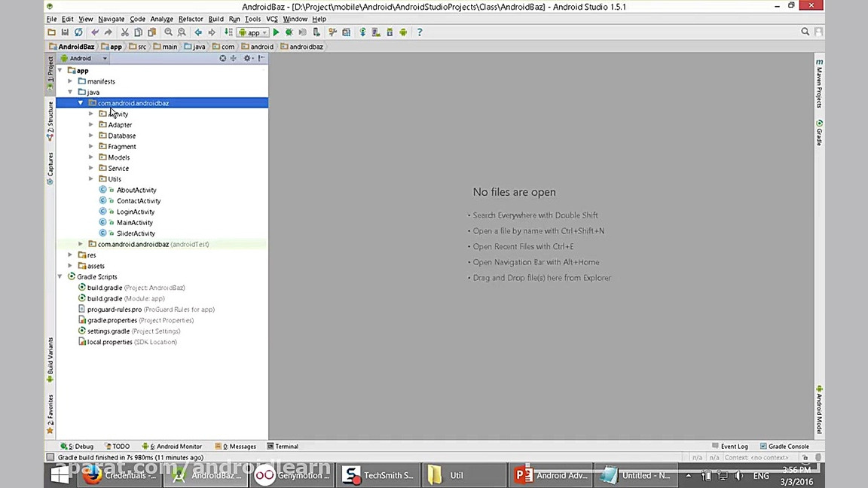
Task: Open the Build Variants side panel
Action: (x=50, y=360)
